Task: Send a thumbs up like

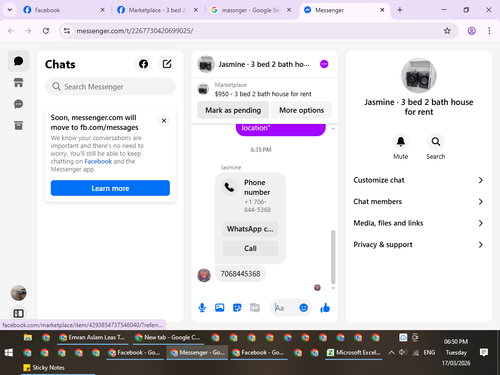Action: tap(325, 308)
